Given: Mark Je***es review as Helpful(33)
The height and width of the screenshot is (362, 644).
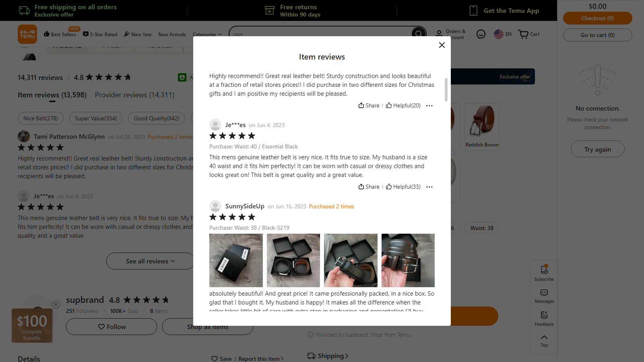Looking at the screenshot, I should point(403,187).
